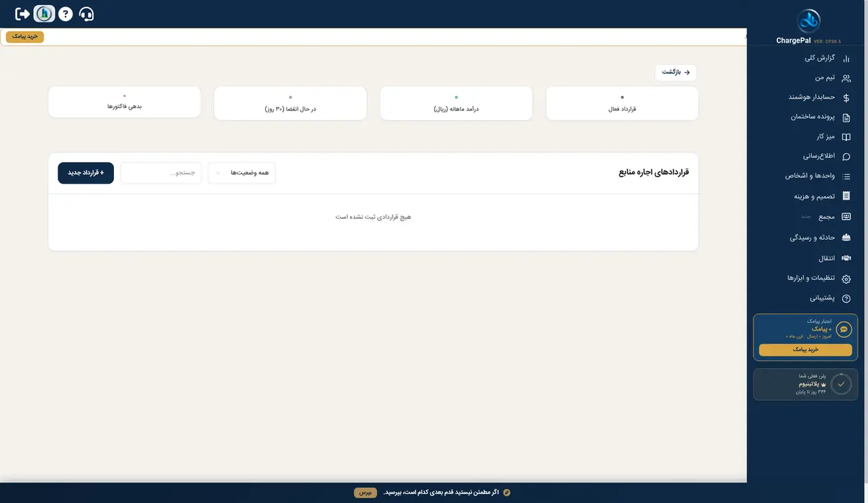Click the بپرس ask button

point(365,492)
